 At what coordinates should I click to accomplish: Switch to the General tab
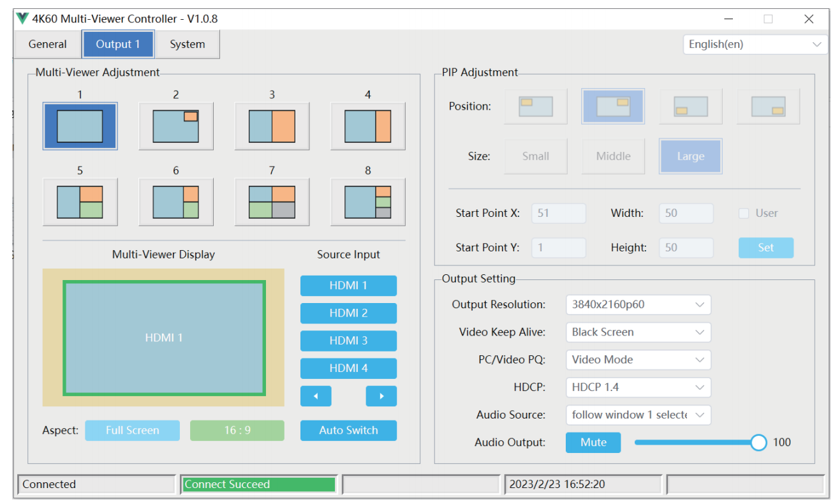coord(47,44)
